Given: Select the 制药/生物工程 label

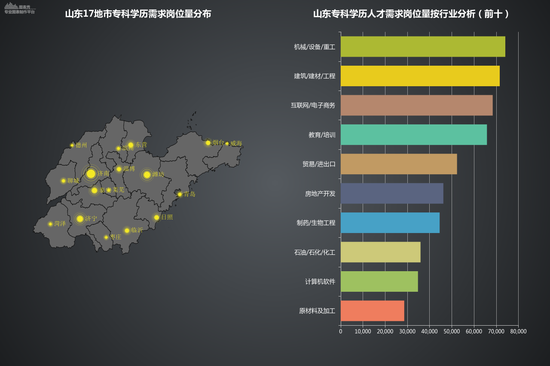Looking at the screenshot, I should pyautogui.click(x=316, y=223).
